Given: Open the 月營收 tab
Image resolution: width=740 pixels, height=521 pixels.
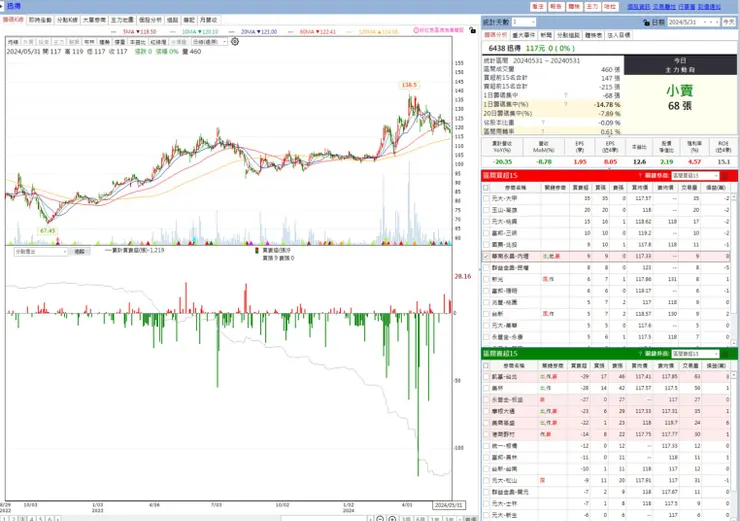Looking at the screenshot, I should pos(208,20).
